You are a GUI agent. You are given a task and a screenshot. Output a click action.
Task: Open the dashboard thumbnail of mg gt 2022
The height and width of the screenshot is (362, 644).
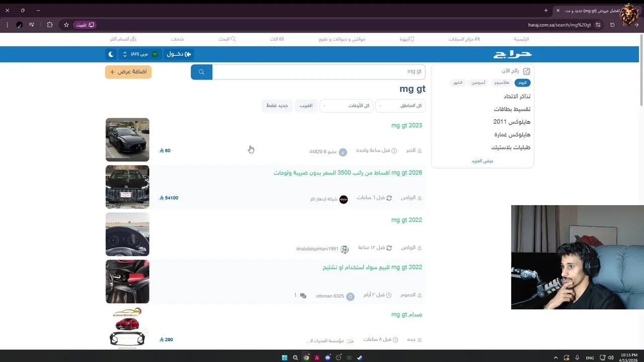(127, 234)
